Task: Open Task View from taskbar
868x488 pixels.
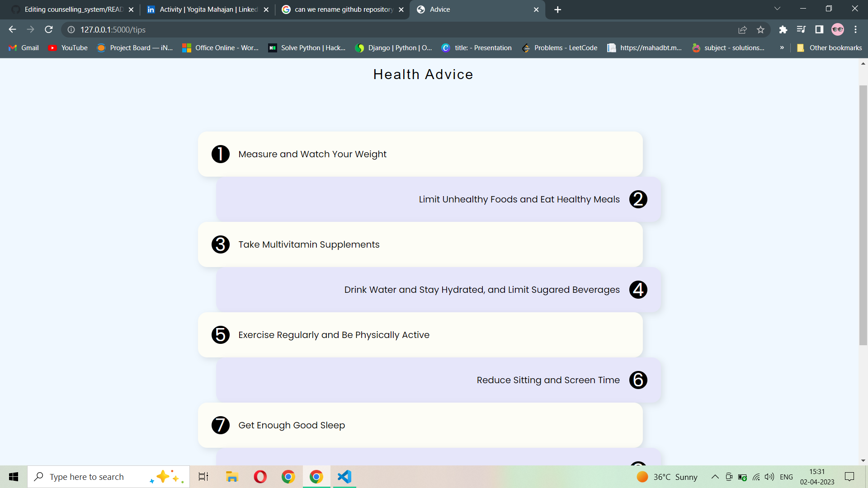Action: 203,477
